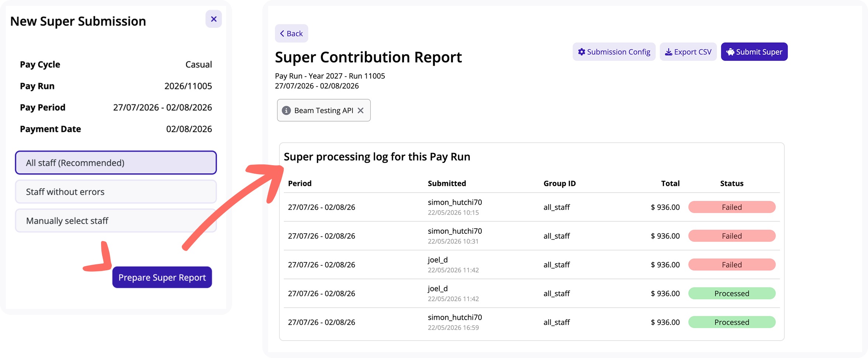Choose Staff without errors option
Image resolution: width=868 pixels, height=358 pixels.
116,192
